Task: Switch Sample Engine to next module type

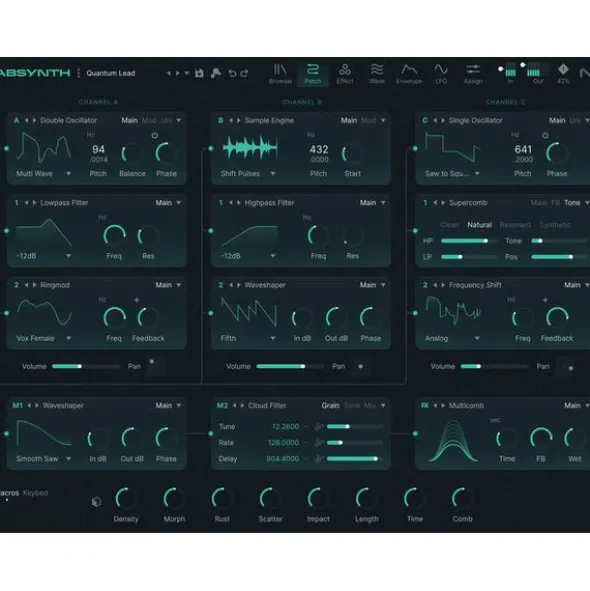Action: click(239, 120)
